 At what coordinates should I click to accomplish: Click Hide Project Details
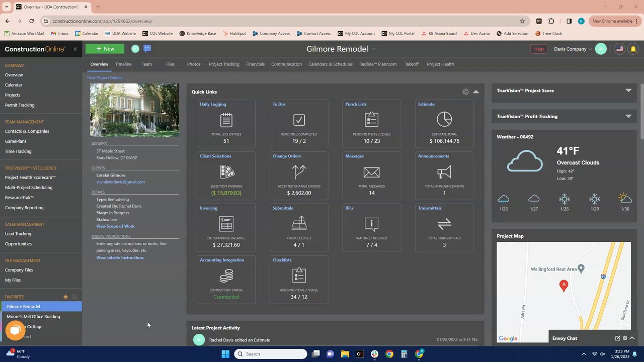[104, 78]
